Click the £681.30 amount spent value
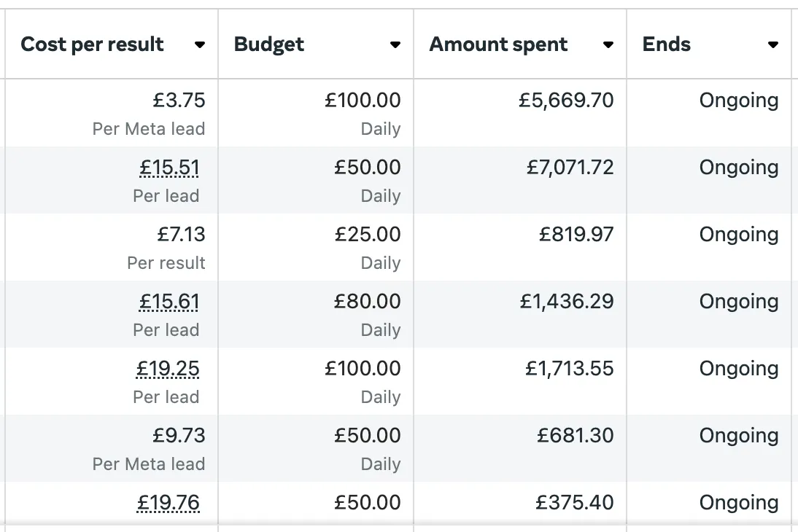Image resolution: width=798 pixels, height=532 pixels. click(576, 437)
